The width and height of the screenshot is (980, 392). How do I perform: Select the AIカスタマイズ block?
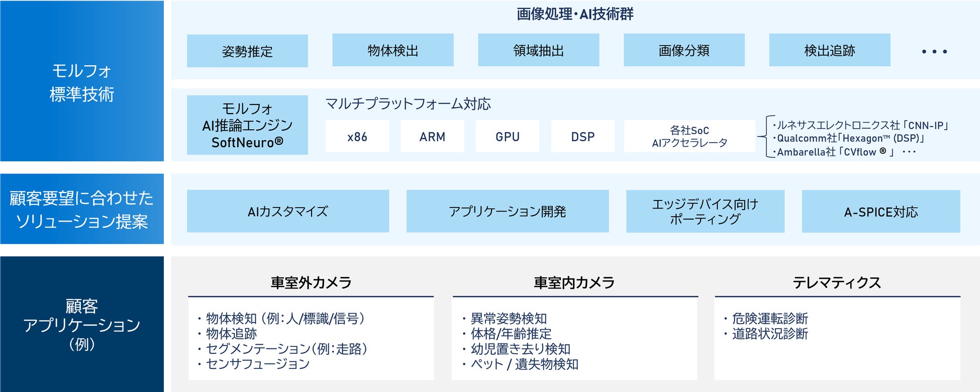287,211
